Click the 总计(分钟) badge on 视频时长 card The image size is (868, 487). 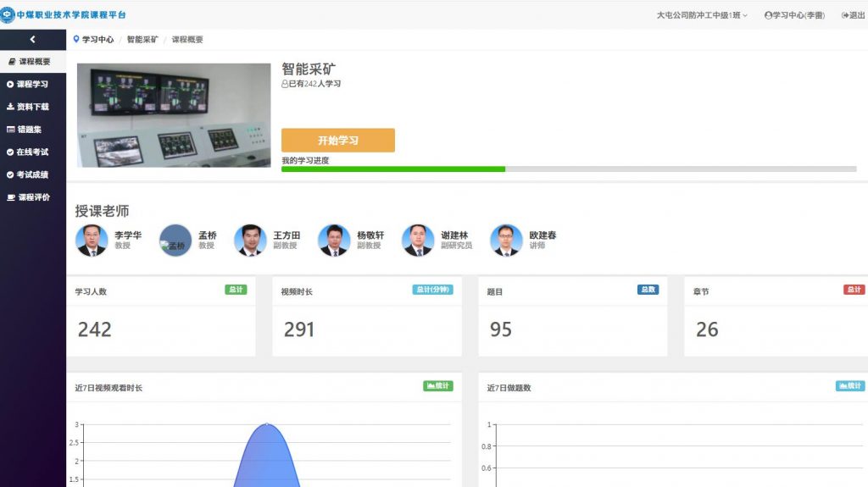[x=432, y=290]
